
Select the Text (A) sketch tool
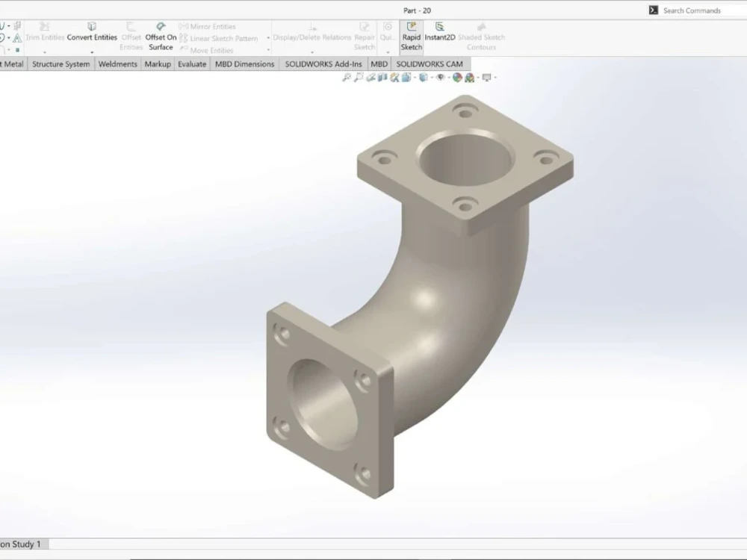pos(17,38)
